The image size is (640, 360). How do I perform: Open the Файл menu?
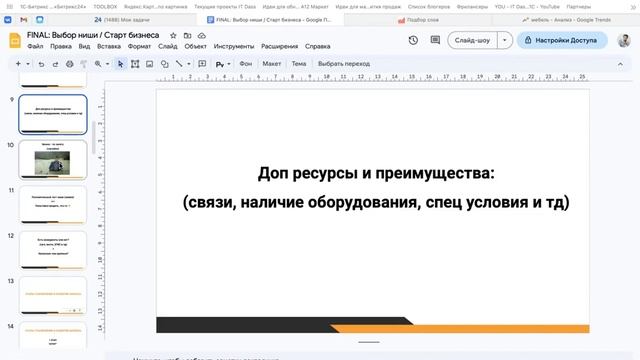(35, 46)
